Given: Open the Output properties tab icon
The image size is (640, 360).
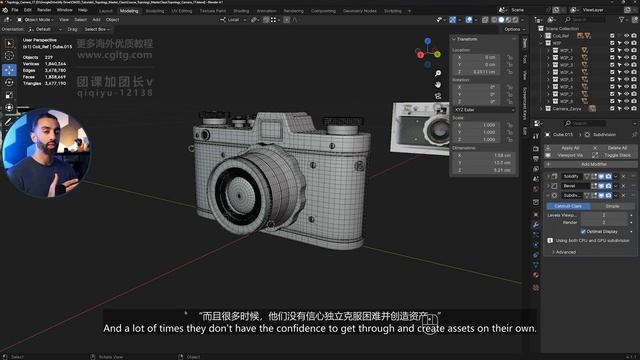Looking at the screenshot, I should [x=536, y=159].
